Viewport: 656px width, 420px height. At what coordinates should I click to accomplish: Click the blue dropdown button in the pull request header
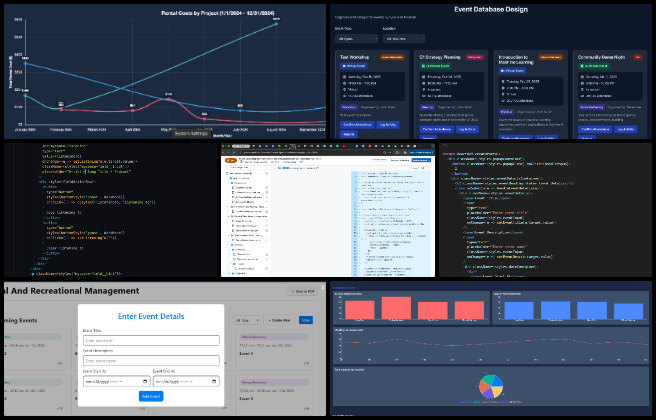[x=421, y=160]
